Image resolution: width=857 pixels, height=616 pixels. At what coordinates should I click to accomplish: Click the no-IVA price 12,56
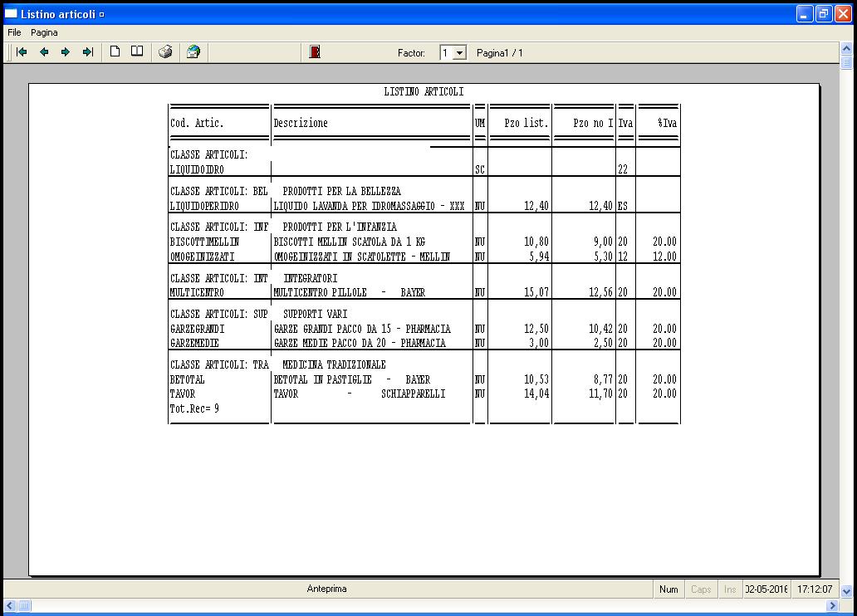(x=600, y=292)
